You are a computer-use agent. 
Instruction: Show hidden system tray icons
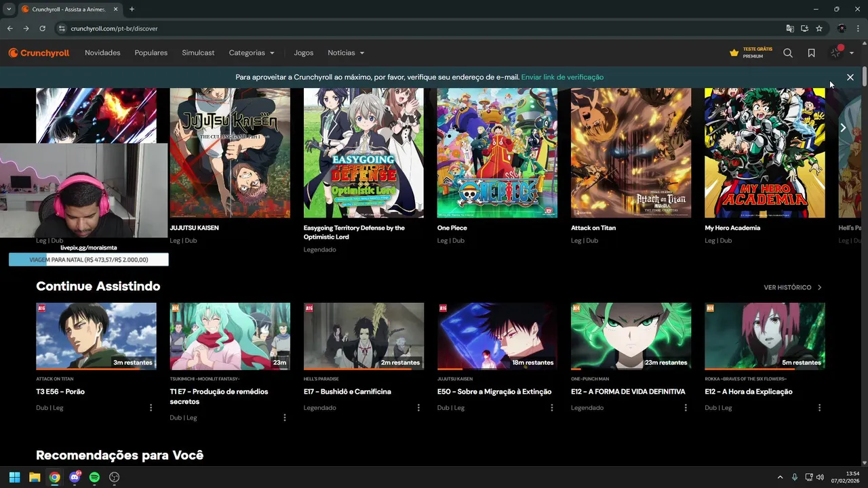click(x=780, y=477)
